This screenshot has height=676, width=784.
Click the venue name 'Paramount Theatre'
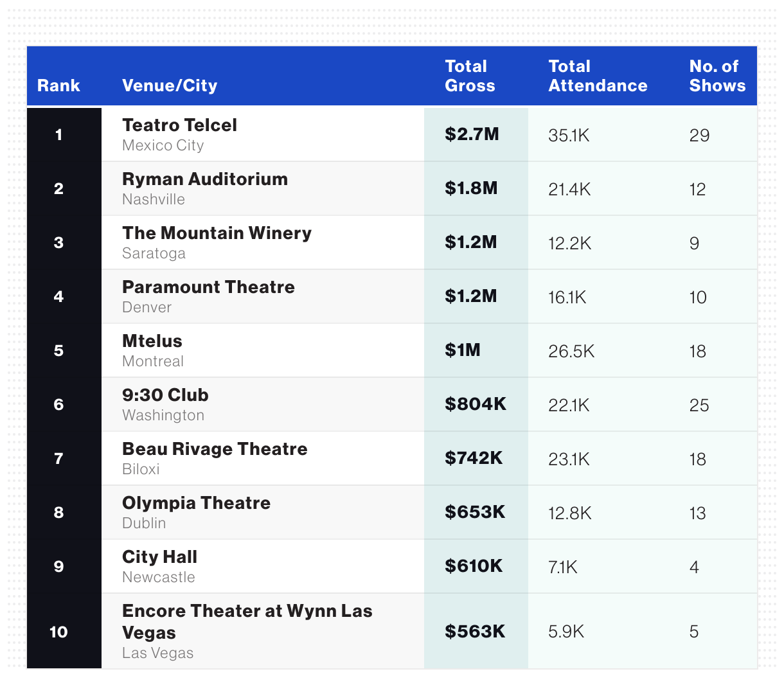pyautogui.click(x=208, y=287)
